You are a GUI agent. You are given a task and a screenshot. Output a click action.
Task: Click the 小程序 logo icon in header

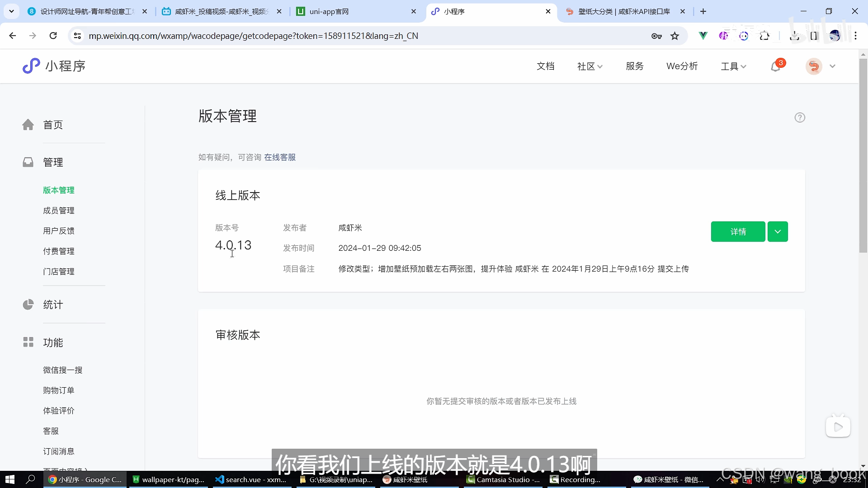coord(31,66)
